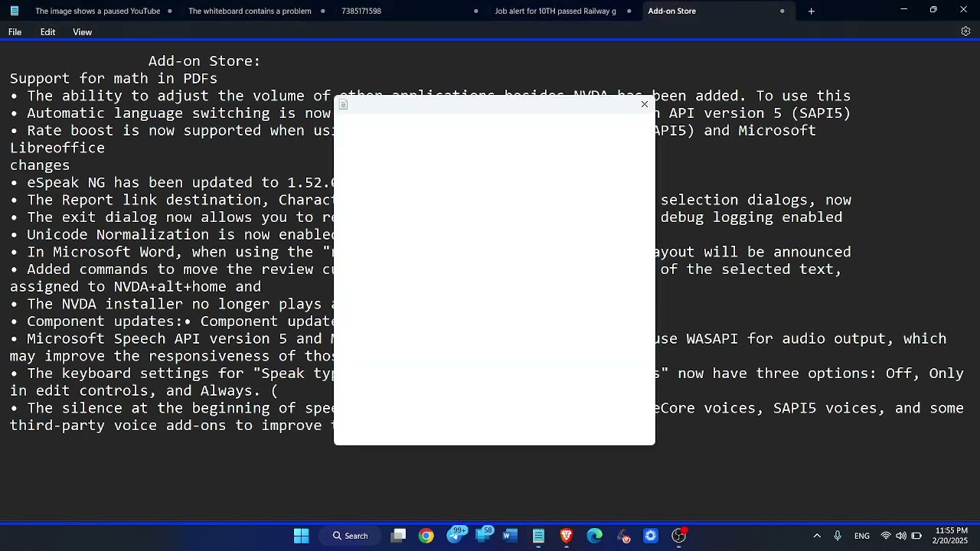Click 'eSpeak NG has been updated' line

point(172,183)
